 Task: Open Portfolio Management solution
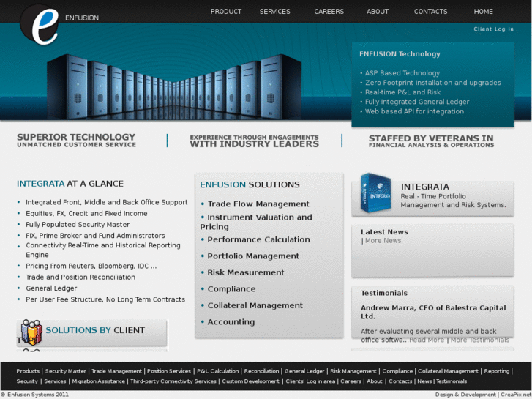click(253, 256)
